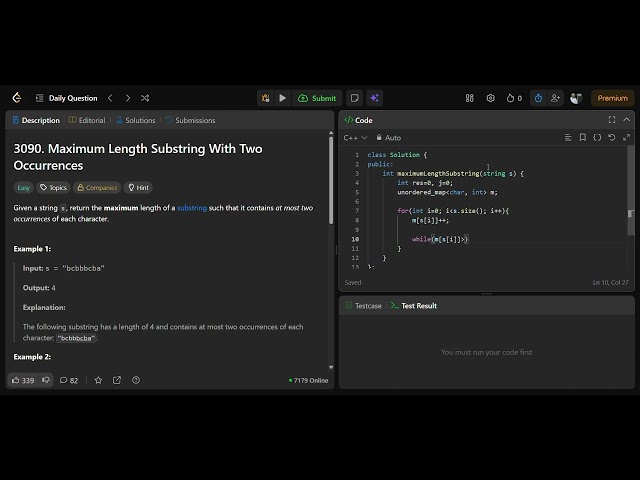Open the profile avatar menu

tap(576, 98)
